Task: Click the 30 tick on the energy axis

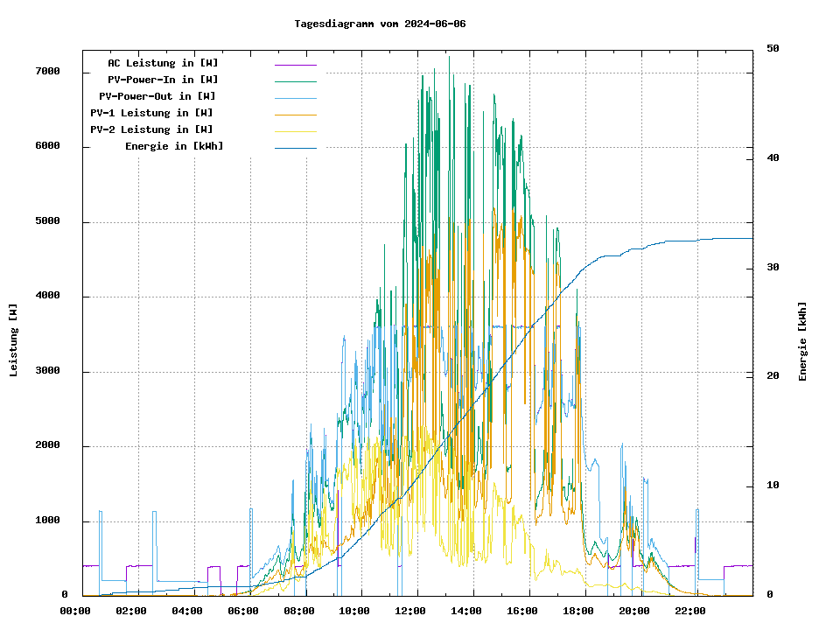Action: tap(773, 267)
